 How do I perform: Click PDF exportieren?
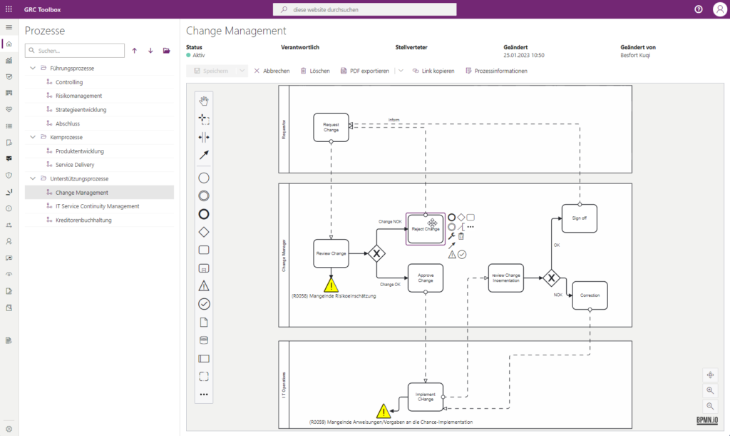click(x=365, y=71)
